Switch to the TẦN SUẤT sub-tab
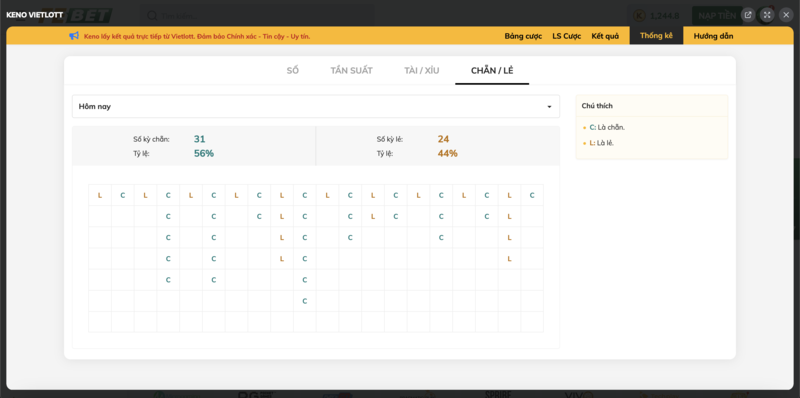800x398 pixels. [x=352, y=70]
